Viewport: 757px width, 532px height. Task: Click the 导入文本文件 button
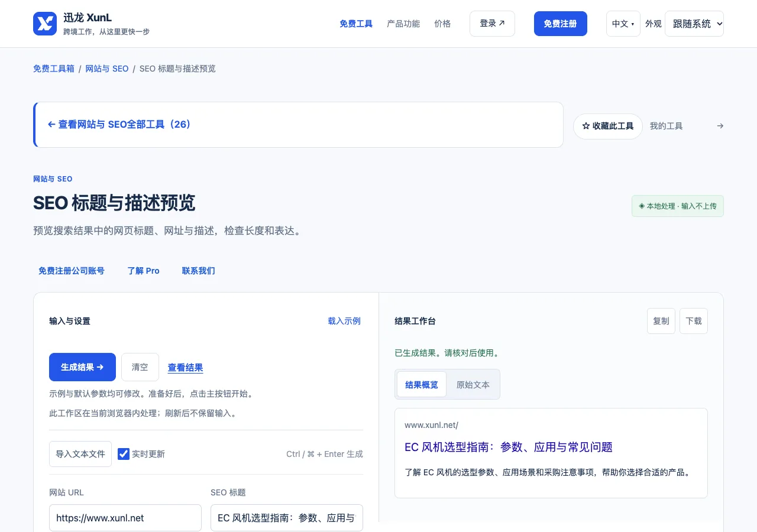(80, 454)
